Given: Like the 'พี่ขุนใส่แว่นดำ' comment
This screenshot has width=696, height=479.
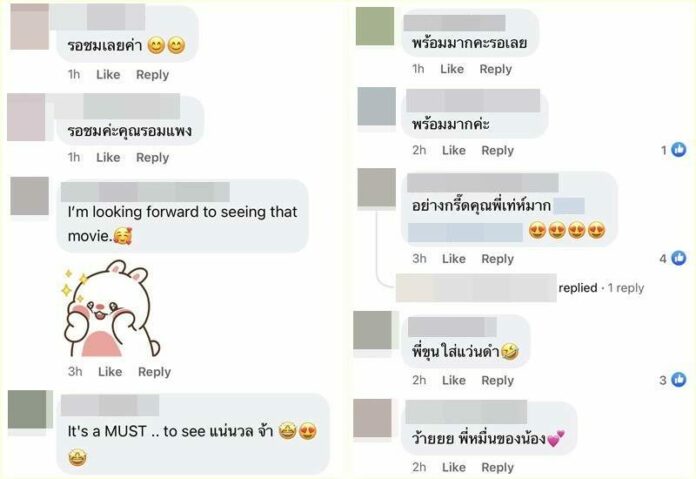Looking at the screenshot, I should pyautogui.click(x=454, y=380).
